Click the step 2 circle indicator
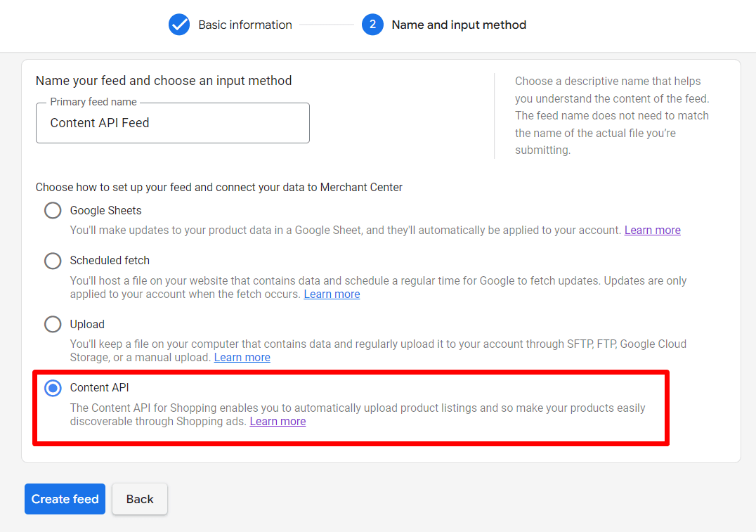Viewport: 756px width, 532px height. coord(372,25)
